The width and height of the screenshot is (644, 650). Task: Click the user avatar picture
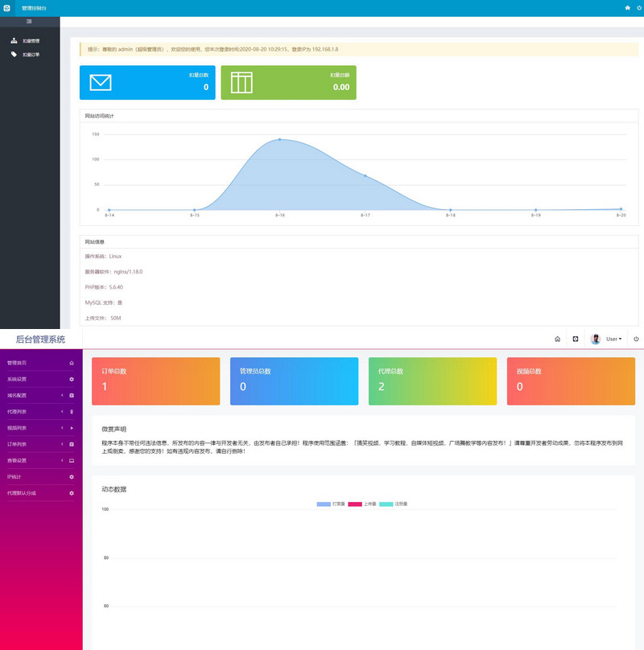[596, 339]
